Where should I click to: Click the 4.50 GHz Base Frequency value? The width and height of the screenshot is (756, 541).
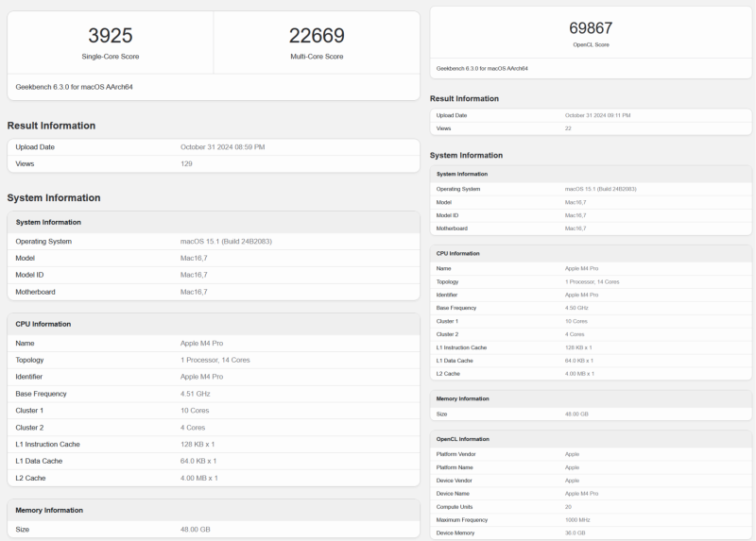tap(576, 308)
